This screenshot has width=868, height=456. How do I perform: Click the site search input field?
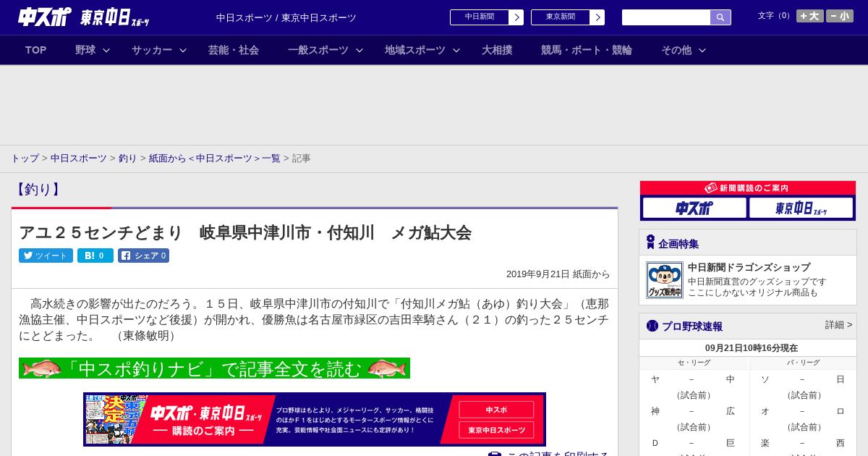(666, 17)
